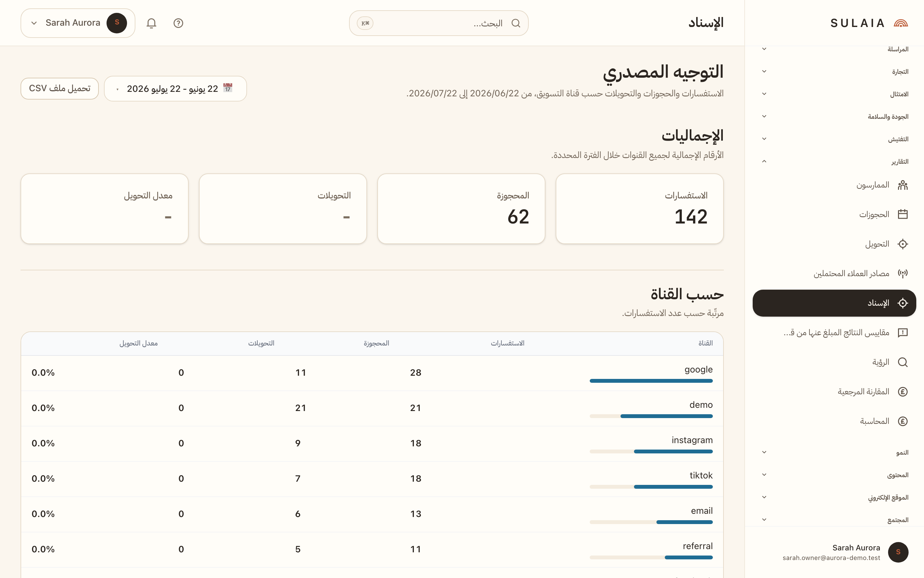Click the accounting pound icon beside المحاسبة

[903, 421]
